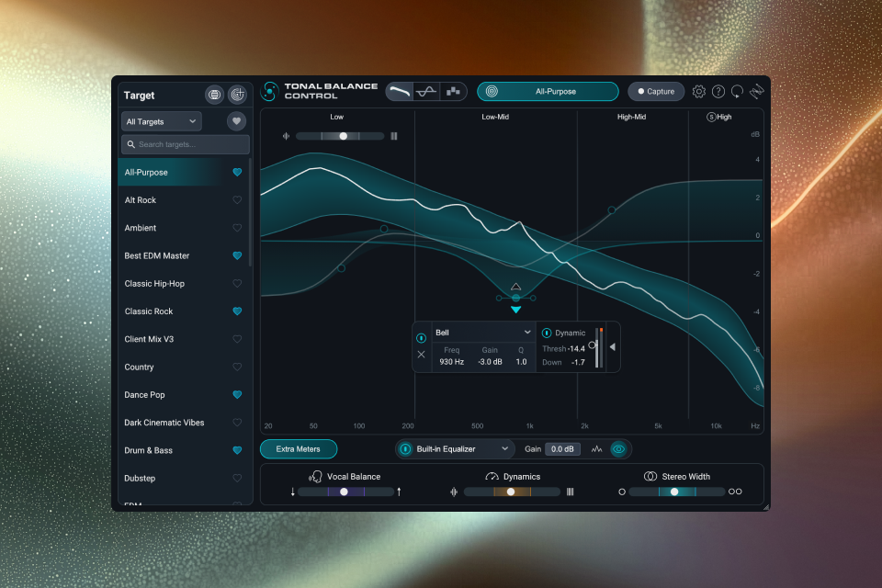Click the feedback chat bubble icon
The image size is (882, 588).
point(738,92)
